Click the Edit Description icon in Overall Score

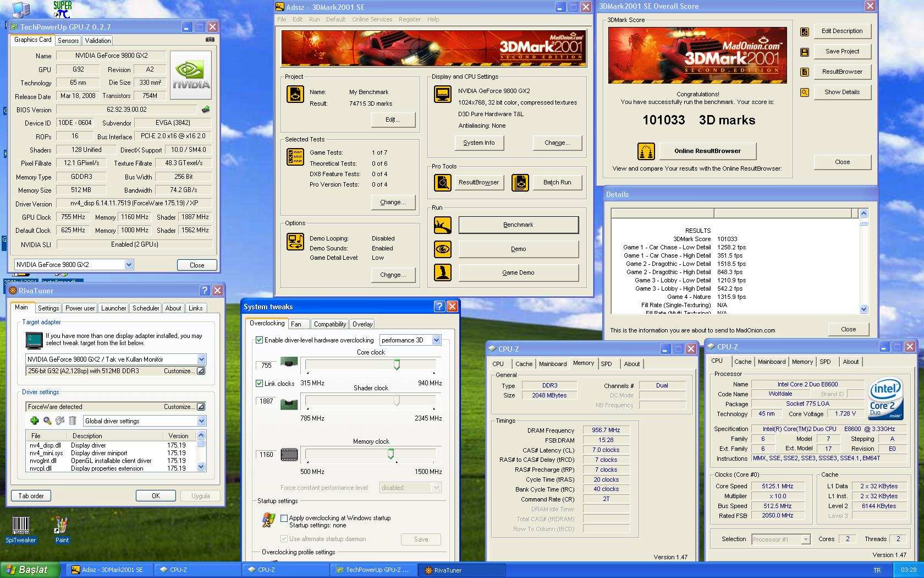805,31
